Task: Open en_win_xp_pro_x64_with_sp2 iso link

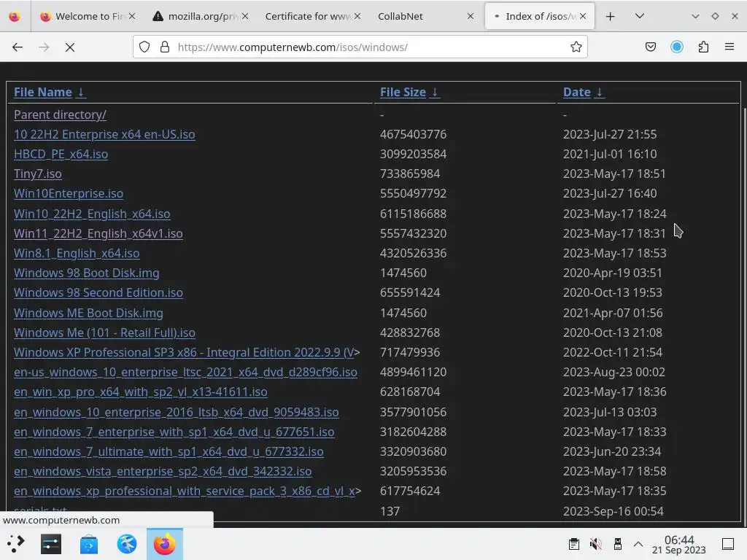Action: click(x=141, y=392)
